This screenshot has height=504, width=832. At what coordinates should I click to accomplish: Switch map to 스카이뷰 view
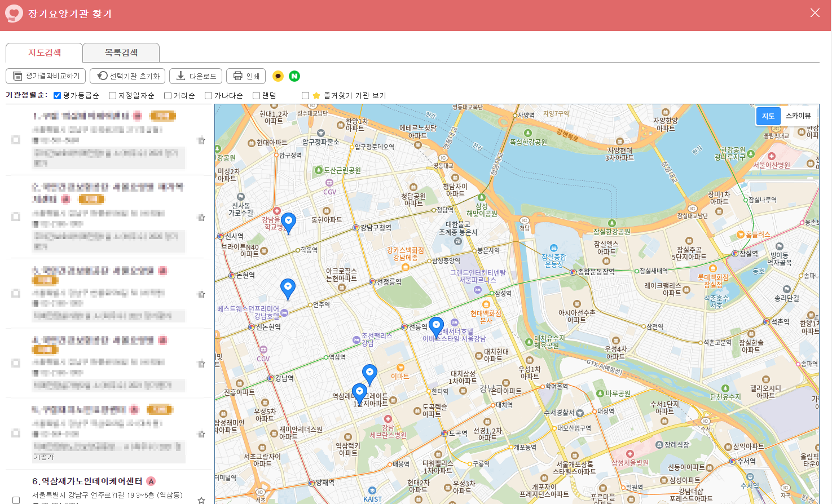(798, 116)
